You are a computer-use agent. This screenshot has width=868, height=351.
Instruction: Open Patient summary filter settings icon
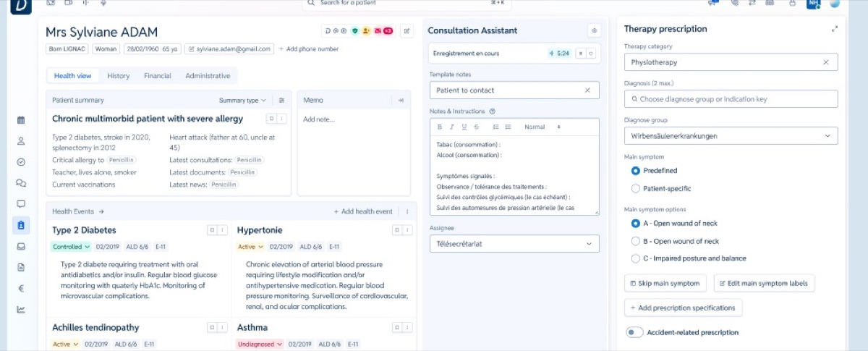281,101
